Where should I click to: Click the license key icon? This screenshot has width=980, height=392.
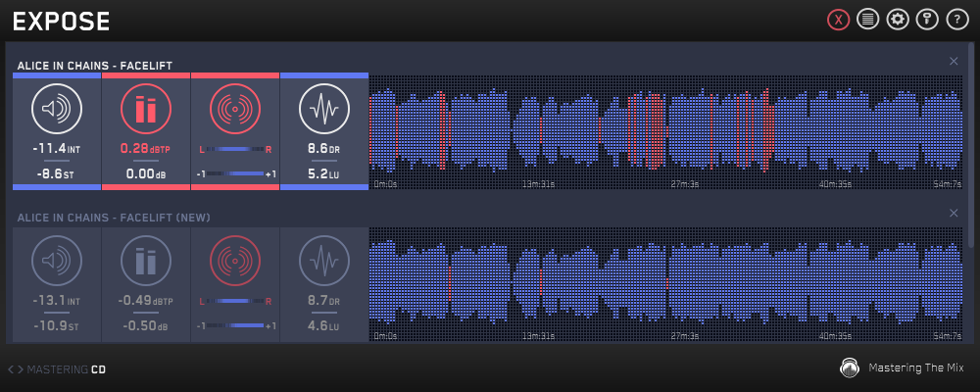(x=927, y=20)
